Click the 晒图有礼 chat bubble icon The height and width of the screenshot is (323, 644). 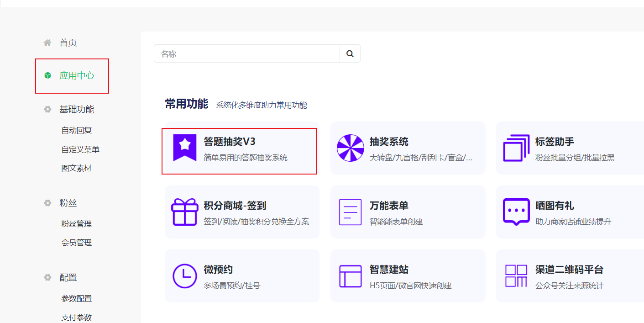(x=516, y=212)
